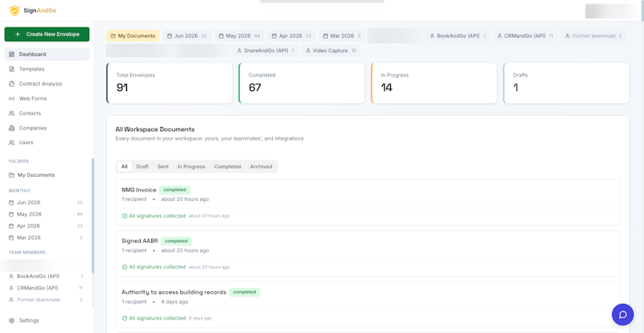The height and width of the screenshot is (333, 644).
Task: Select CRMandGo (API) in the sidebar team members
Action: coord(46,288)
